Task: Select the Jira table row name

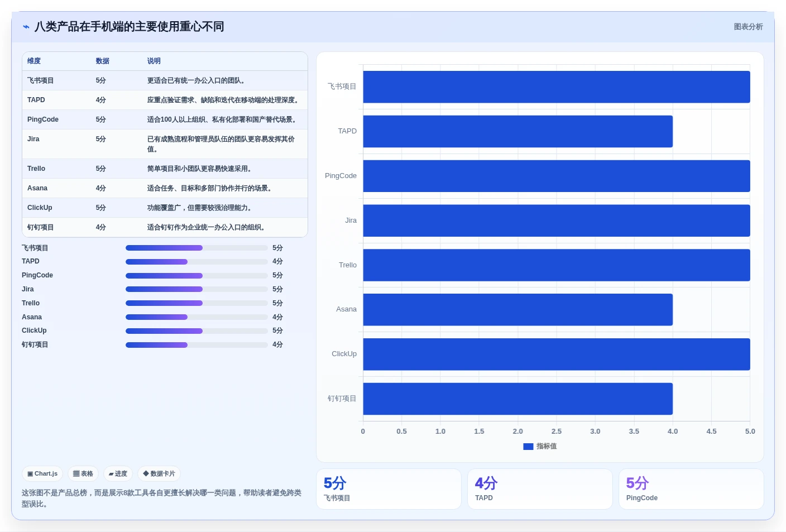Action: click(33, 139)
